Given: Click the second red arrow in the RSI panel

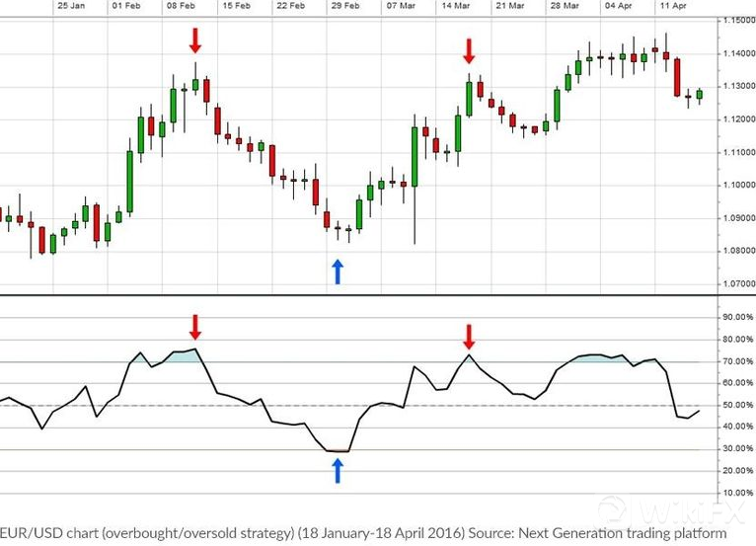Looking at the screenshot, I should 469,336.
